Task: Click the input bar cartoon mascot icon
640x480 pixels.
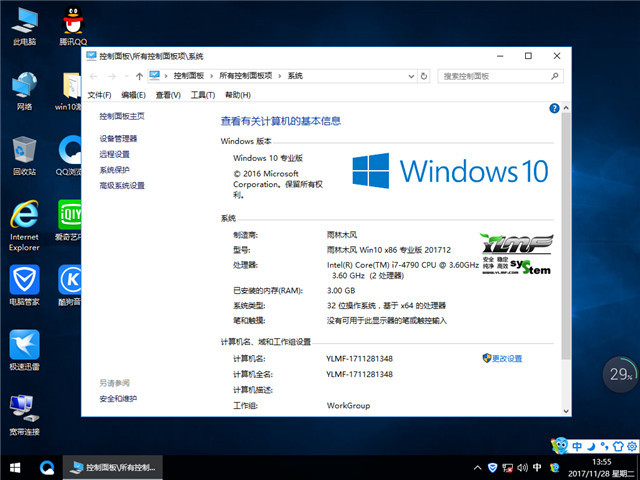Action: [x=560, y=445]
